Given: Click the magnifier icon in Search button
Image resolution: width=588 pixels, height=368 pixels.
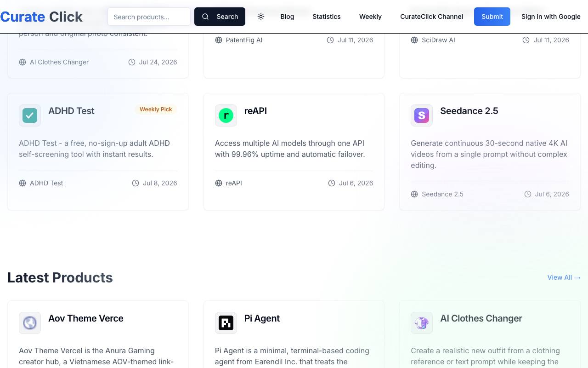Looking at the screenshot, I should coord(205,17).
